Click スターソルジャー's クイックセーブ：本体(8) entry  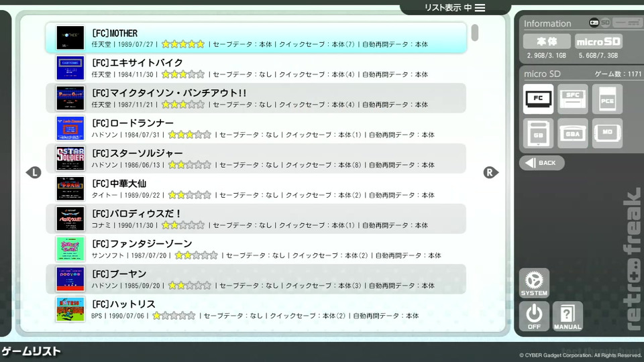323,165
